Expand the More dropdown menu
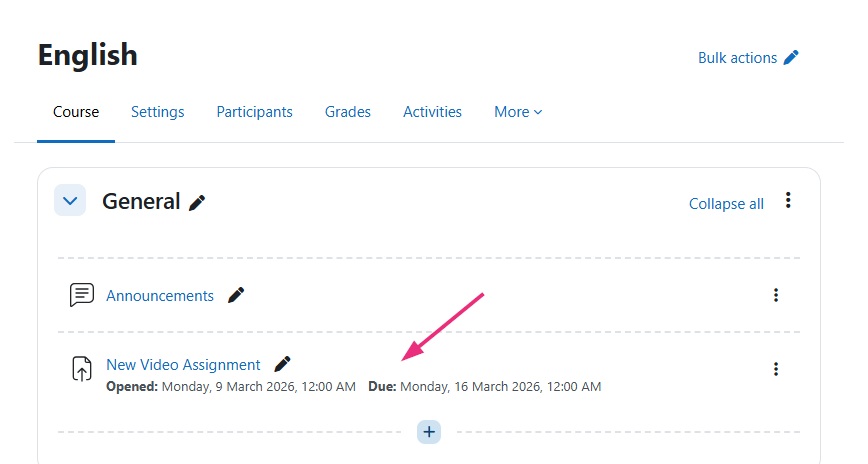 coord(518,112)
